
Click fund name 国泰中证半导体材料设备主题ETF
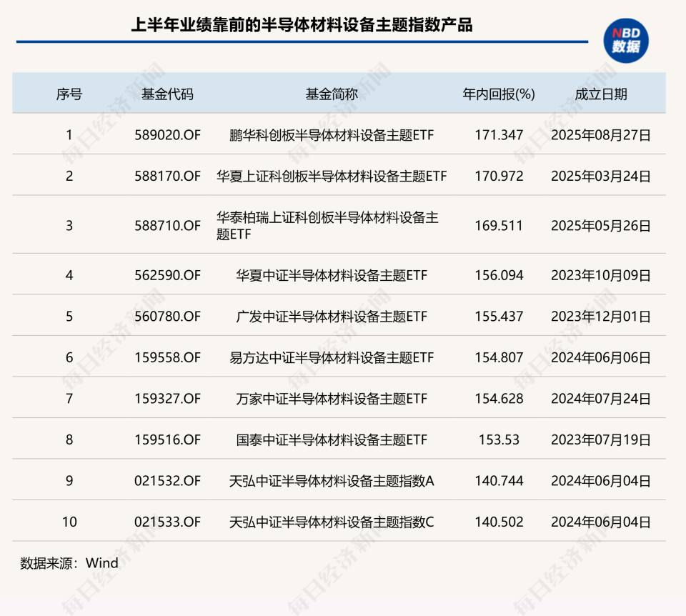(332, 439)
